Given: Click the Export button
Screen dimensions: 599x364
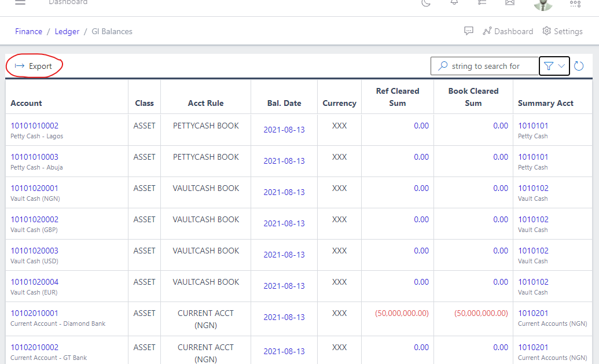Looking at the screenshot, I should [x=34, y=67].
